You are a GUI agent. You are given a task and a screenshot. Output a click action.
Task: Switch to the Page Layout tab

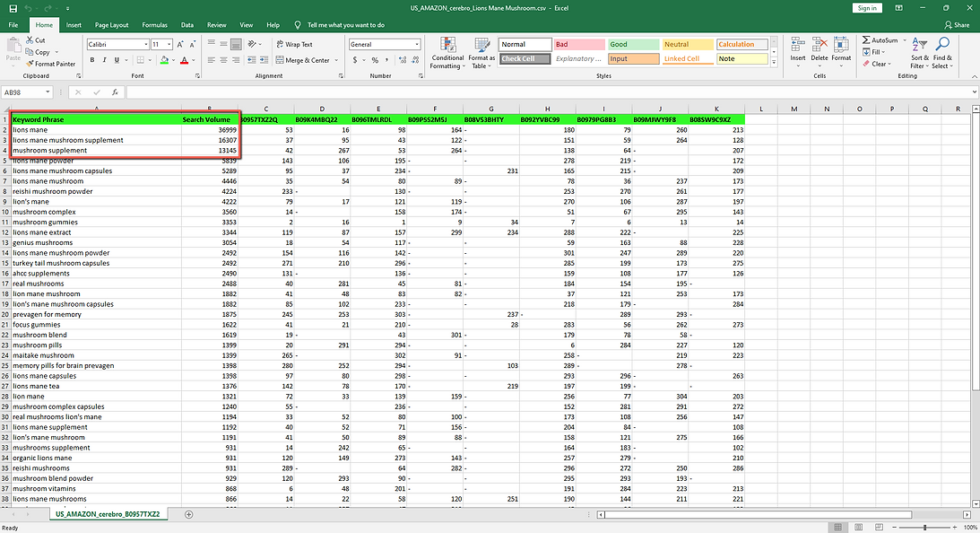(111, 25)
